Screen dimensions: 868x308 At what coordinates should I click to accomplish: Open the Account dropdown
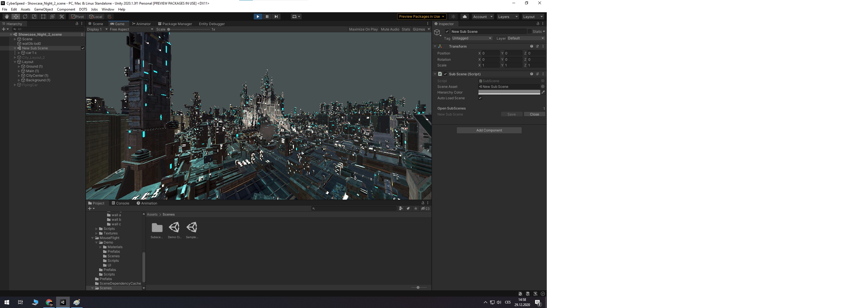pyautogui.click(x=482, y=17)
